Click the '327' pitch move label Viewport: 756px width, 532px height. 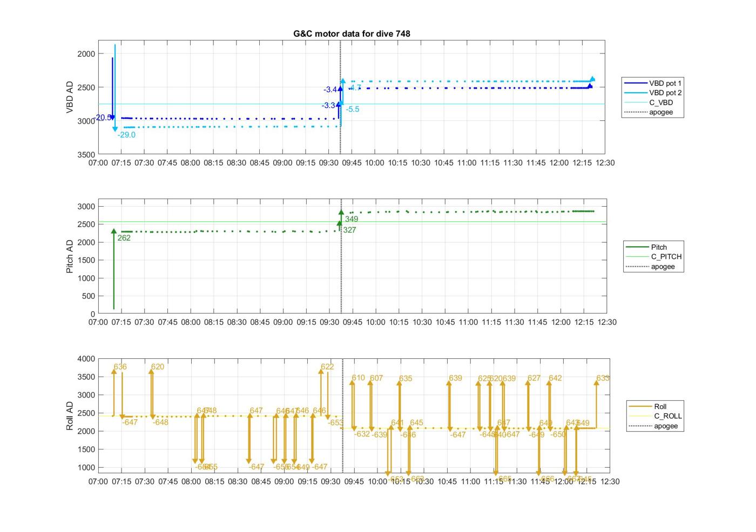click(349, 230)
